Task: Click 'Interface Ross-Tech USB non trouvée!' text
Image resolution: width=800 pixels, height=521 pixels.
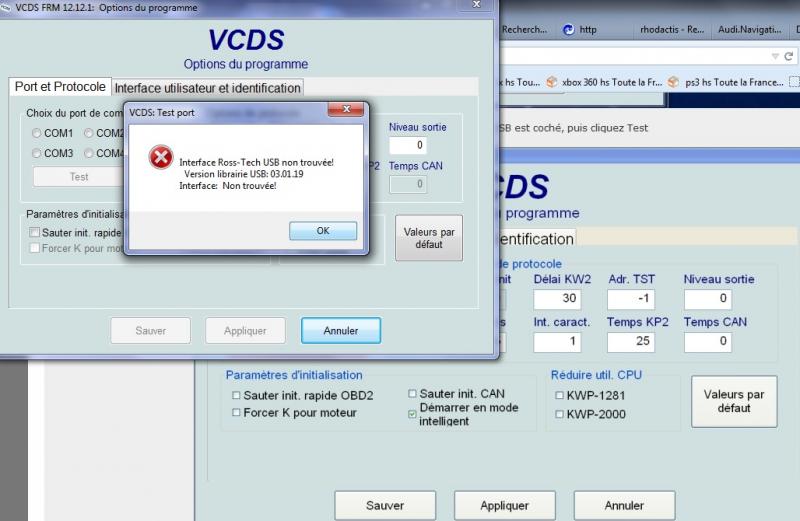Action: 256,162
